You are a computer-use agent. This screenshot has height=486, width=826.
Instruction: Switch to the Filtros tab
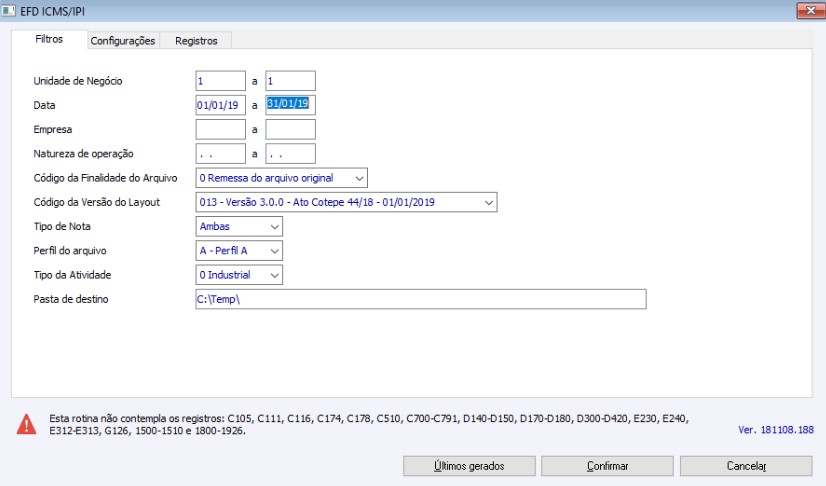(x=49, y=39)
